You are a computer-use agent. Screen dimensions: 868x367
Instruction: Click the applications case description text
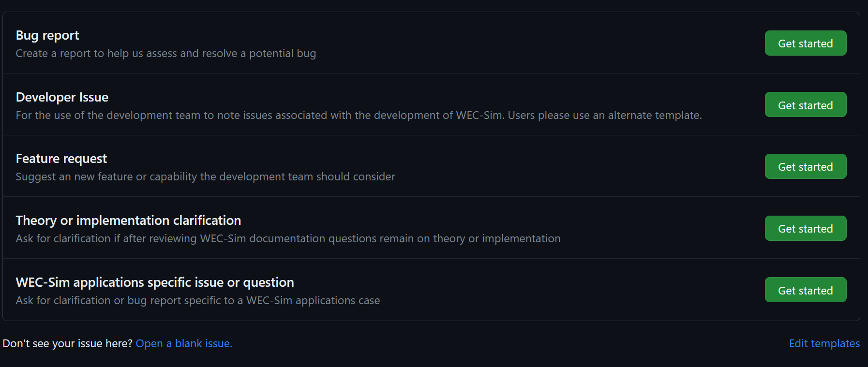point(198,300)
